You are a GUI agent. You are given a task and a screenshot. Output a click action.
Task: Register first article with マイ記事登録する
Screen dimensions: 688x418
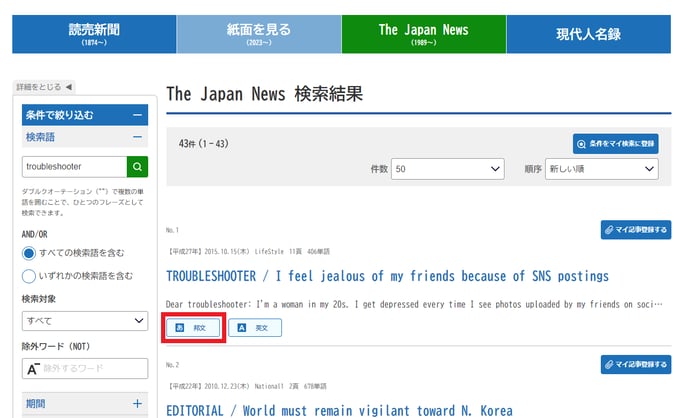[635, 230]
